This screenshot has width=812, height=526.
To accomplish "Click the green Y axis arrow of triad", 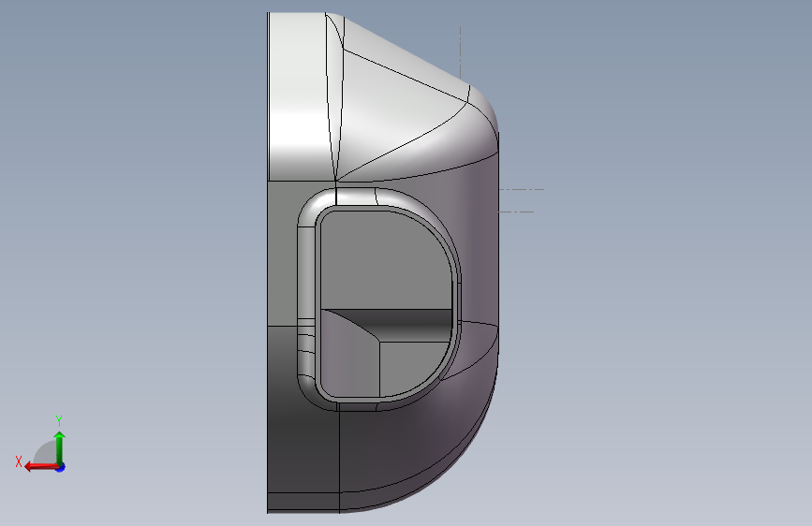I will 60,447.
